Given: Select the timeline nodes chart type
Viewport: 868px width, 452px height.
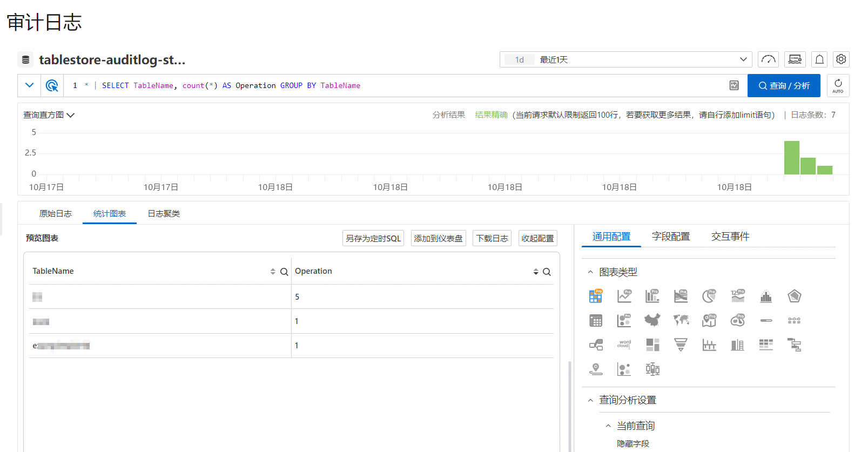Looking at the screenshot, I should pyautogui.click(x=795, y=321).
